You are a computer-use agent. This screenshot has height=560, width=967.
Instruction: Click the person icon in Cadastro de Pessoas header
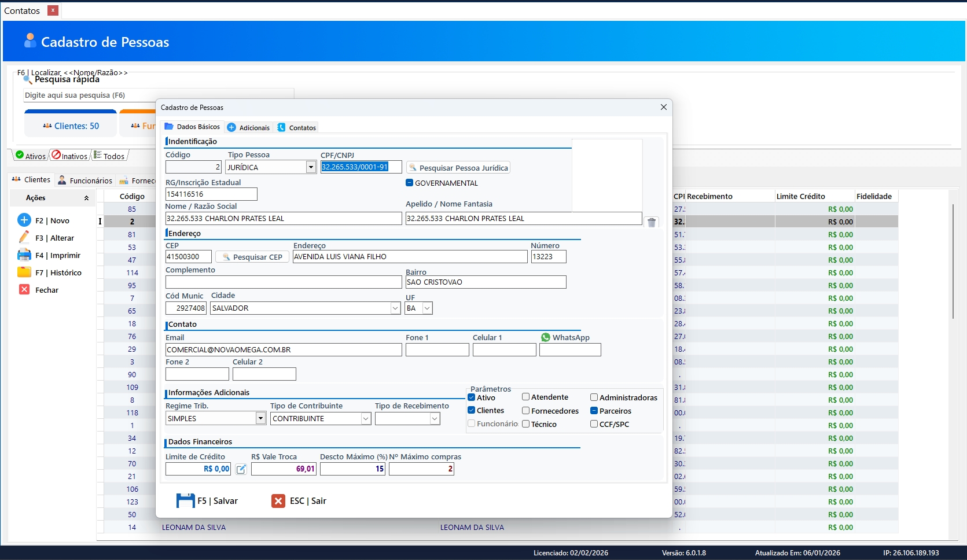point(30,40)
